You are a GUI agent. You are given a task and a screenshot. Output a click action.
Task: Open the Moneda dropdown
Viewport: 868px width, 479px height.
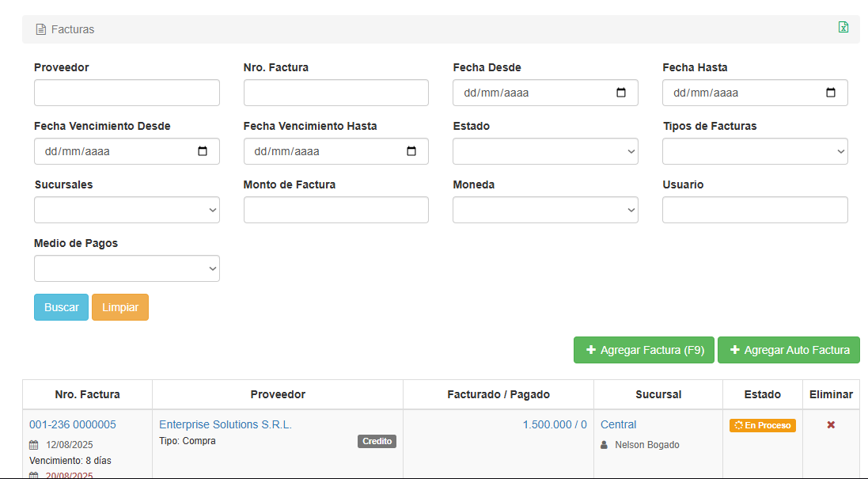pyautogui.click(x=545, y=210)
